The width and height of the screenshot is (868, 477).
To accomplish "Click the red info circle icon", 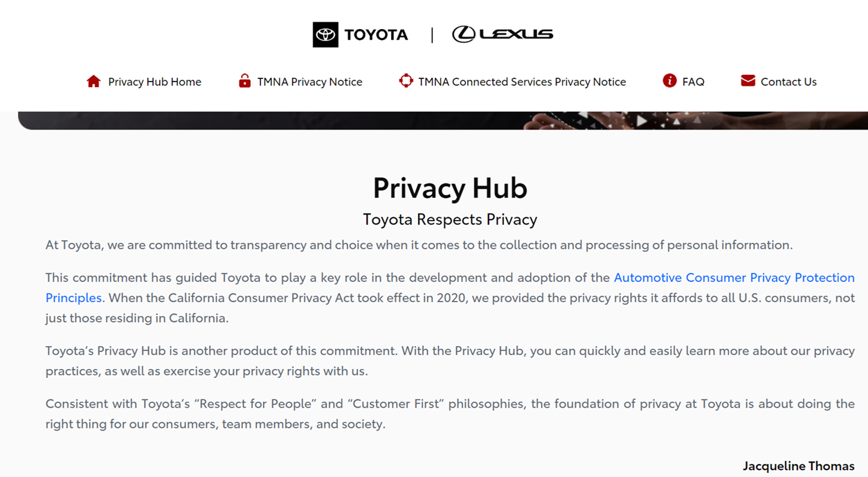I will coord(669,80).
